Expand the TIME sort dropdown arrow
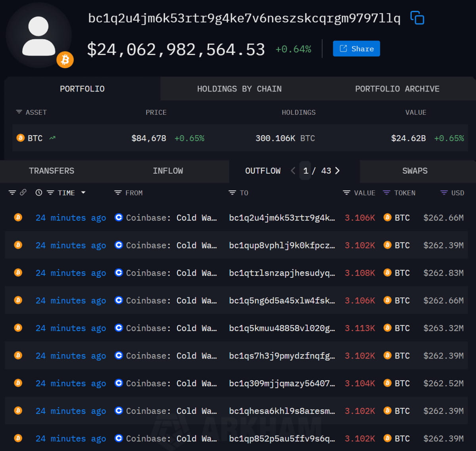 coord(83,193)
